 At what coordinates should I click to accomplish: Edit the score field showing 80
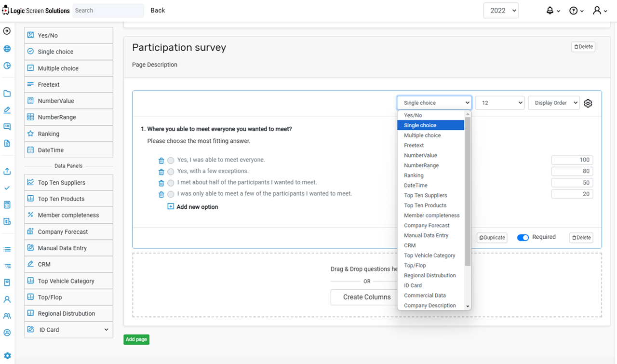coord(572,171)
